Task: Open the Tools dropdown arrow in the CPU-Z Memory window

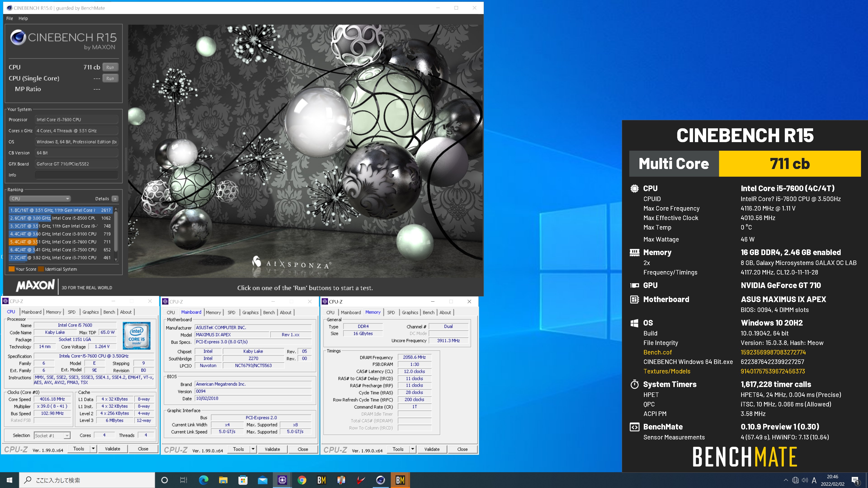Action: pos(413,449)
